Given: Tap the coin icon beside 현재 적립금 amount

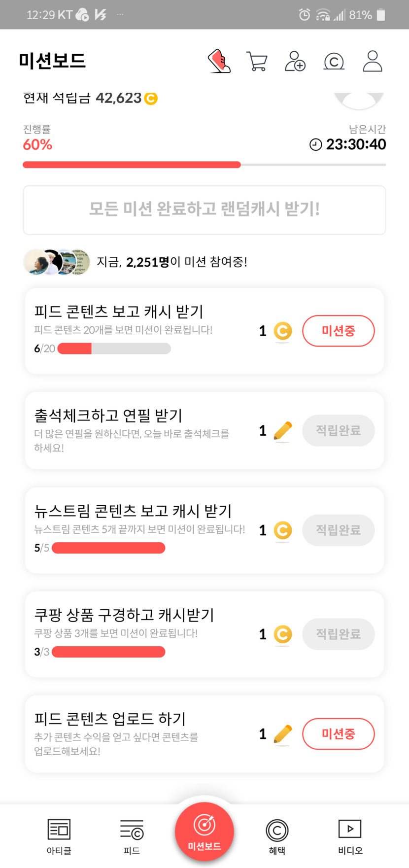Looking at the screenshot, I should pyautogui.click(x=151, y=99).
